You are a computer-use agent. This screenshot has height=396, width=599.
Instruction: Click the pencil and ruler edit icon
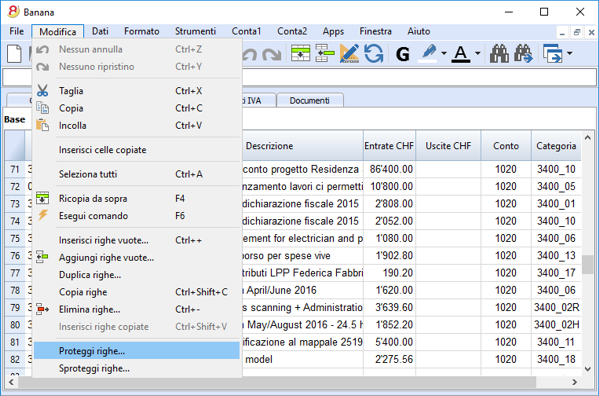[x=349, y=53]
